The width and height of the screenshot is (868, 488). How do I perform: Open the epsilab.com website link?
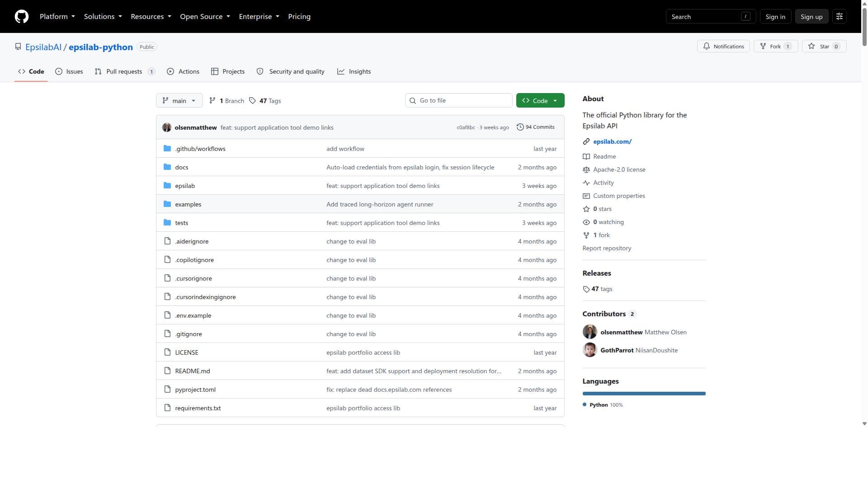click(x=612, y=142)
